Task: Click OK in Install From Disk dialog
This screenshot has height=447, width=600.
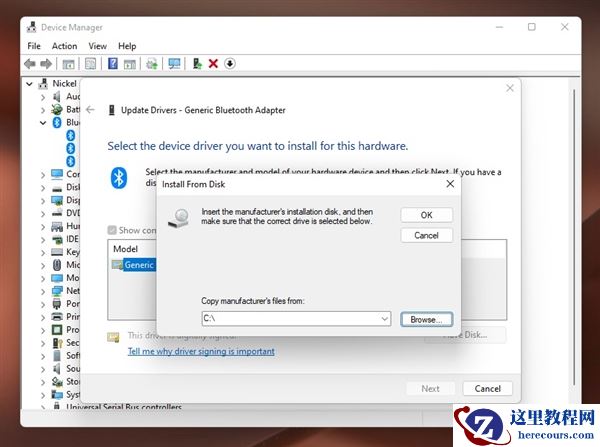Action: 427,215
